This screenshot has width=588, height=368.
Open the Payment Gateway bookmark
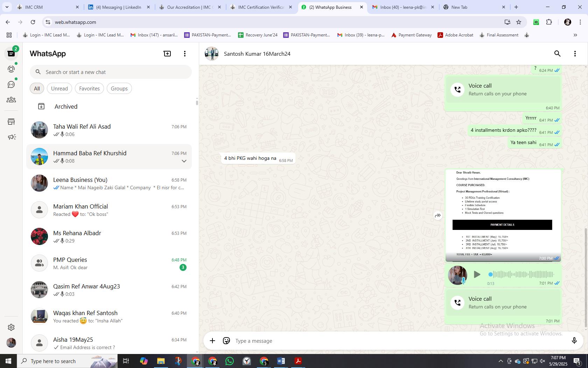[411, 35]
